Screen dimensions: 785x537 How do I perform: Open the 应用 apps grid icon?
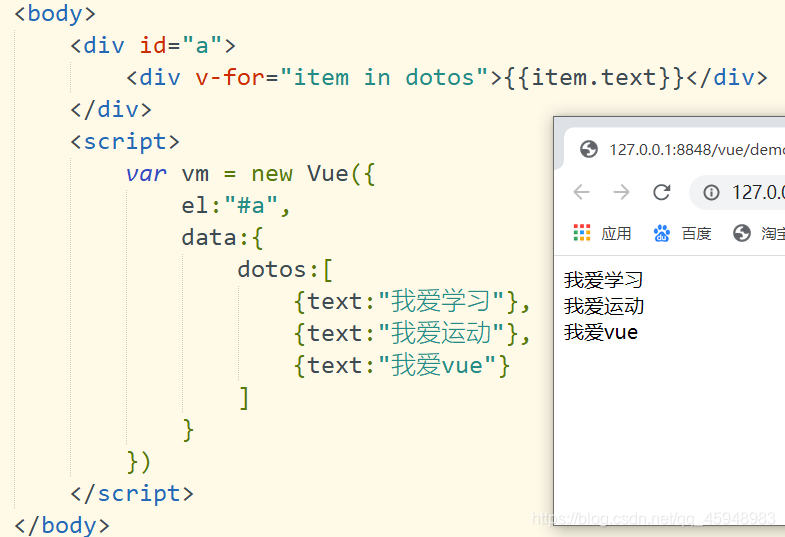(582, 233)
